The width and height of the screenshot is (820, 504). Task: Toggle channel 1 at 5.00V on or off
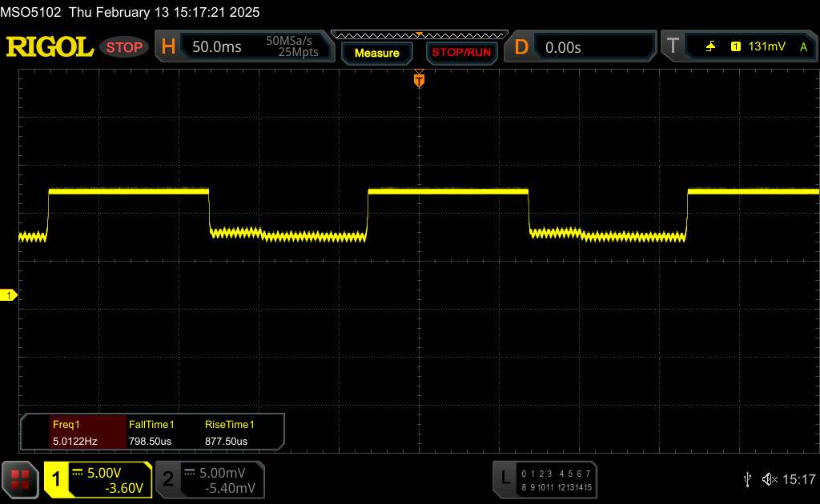98,479
